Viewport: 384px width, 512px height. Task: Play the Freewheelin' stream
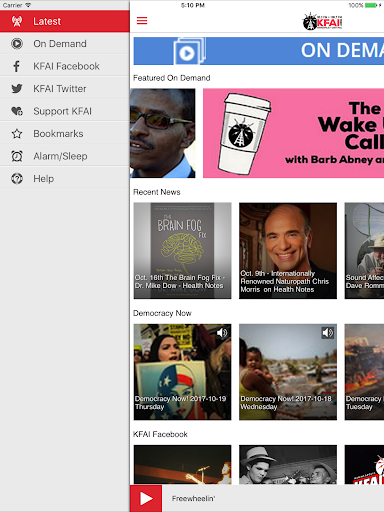pyautogui.click(x=146, y=498)
